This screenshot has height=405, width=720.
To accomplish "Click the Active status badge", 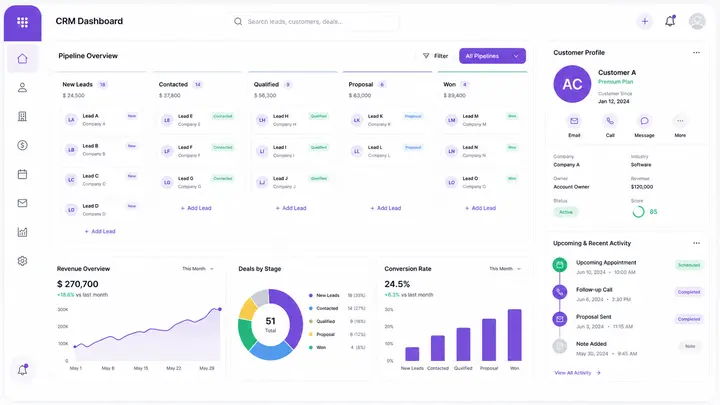I will (x=566, y=212).
